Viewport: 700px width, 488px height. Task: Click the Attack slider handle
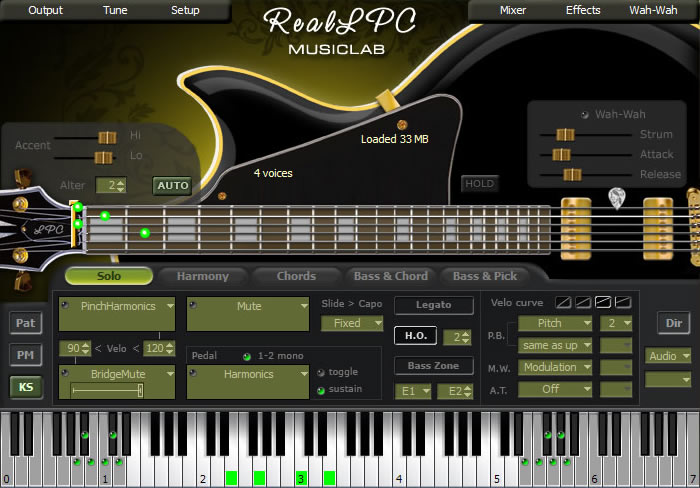tap(561, 154)
